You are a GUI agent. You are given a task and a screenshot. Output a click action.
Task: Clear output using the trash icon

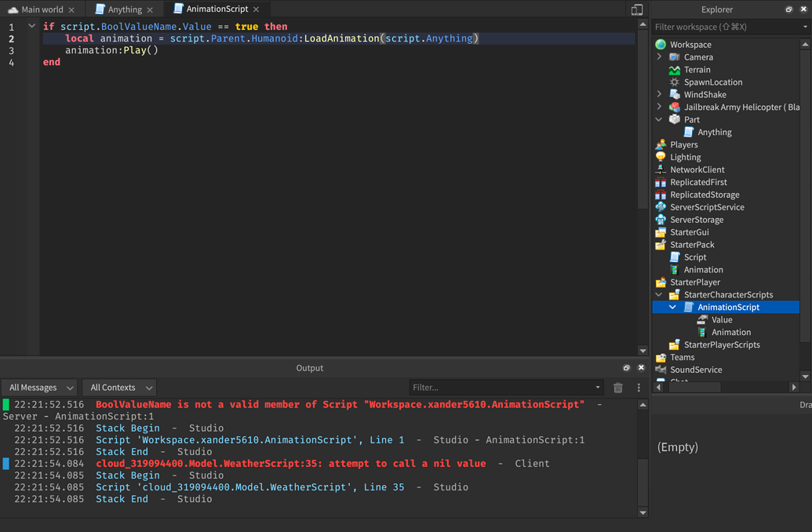click(617, 388)
